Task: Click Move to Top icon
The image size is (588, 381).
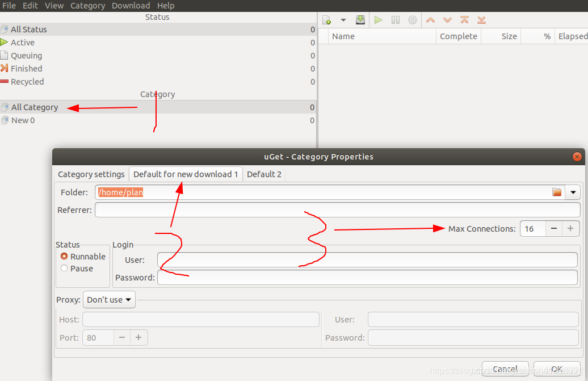Action: [x=465, y=20]
